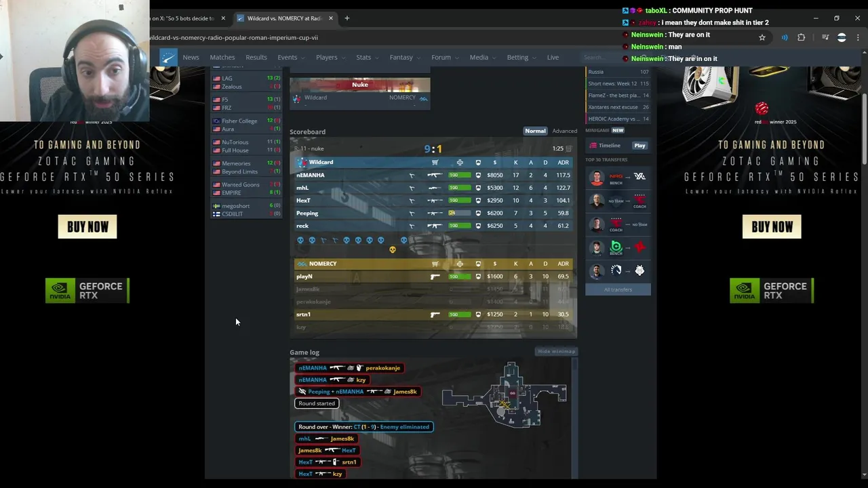This screenshot has height=488, width=868.
Task: Open the Live menu item
Action: point(553,58)
